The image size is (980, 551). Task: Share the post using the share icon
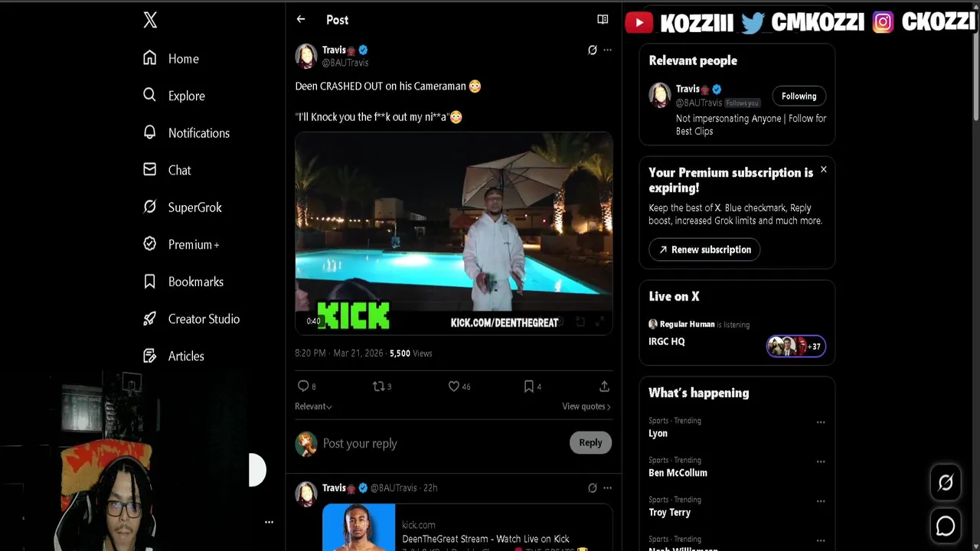point(604,386)
